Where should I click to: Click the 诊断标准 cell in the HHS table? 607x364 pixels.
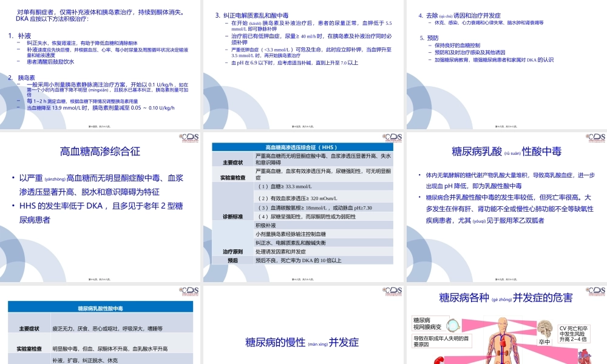click(233, 216)
